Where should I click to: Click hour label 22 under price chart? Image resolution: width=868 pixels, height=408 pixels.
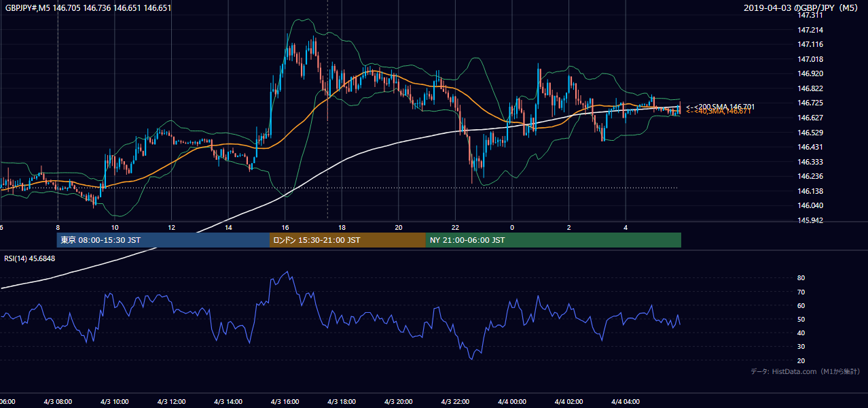456,228
